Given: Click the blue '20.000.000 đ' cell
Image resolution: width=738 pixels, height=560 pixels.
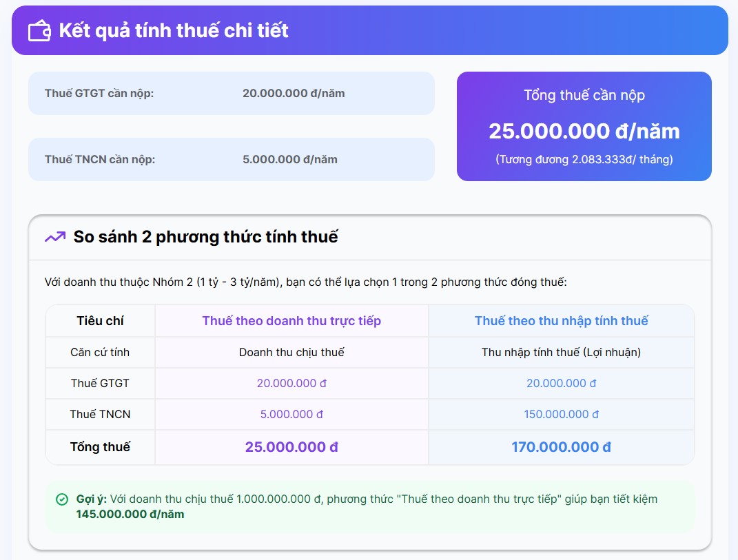Looking at the screenshot, I should click(x=561, y=383).
